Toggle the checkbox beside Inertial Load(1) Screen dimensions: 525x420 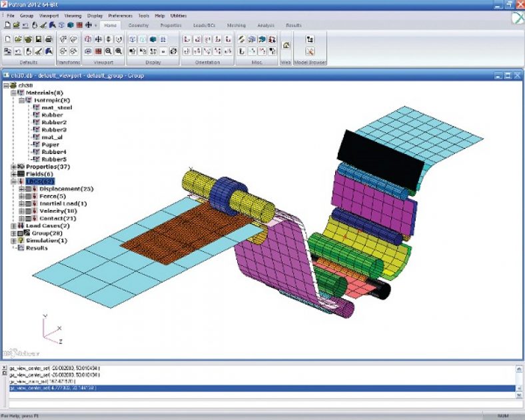tap(28, 203)
